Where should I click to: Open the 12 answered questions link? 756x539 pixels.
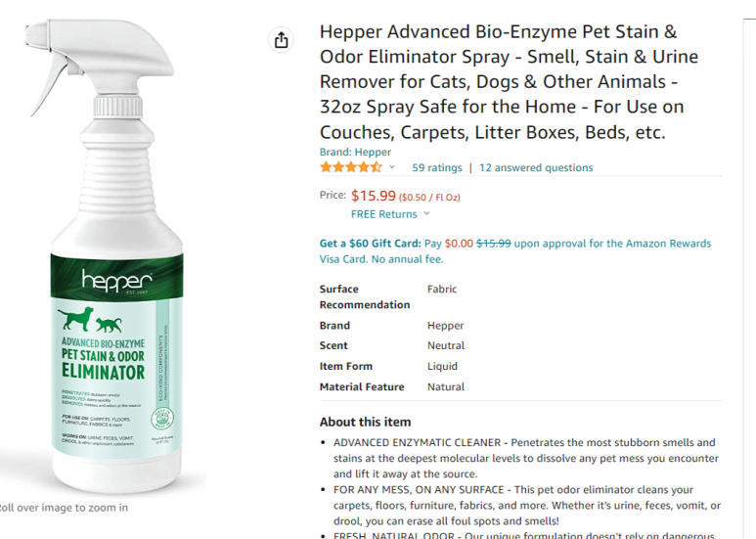(x=536, y=168)
